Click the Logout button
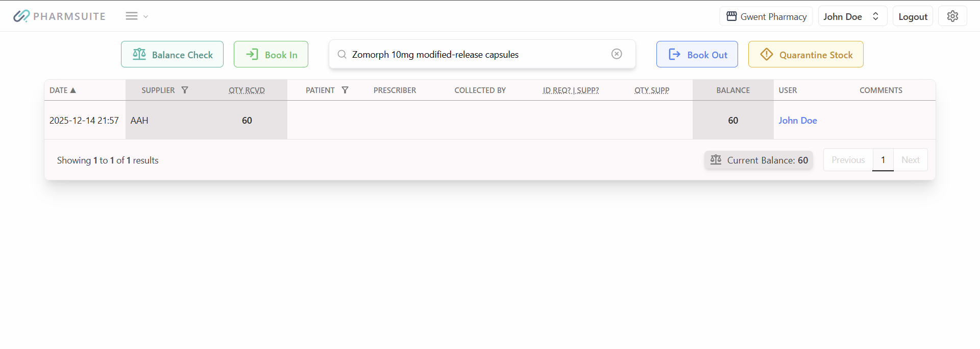Screen dimensions: 980x349 913,16
